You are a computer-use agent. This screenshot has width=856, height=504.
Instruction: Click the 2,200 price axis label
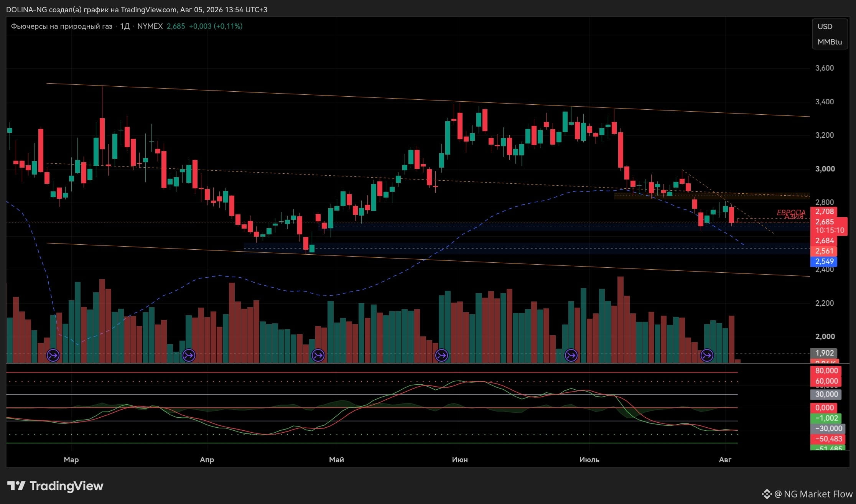point(825,303)
